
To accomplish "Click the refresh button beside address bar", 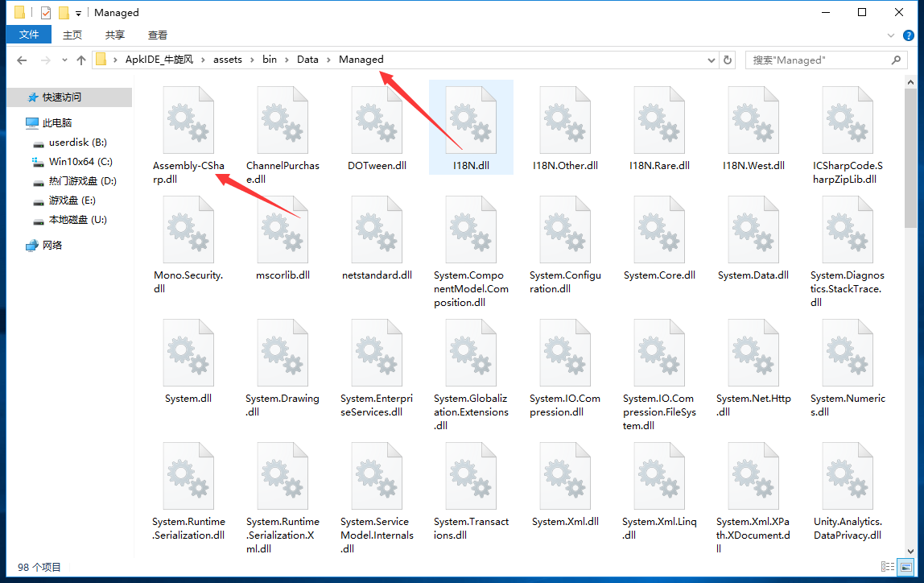I will click(728, 60).
